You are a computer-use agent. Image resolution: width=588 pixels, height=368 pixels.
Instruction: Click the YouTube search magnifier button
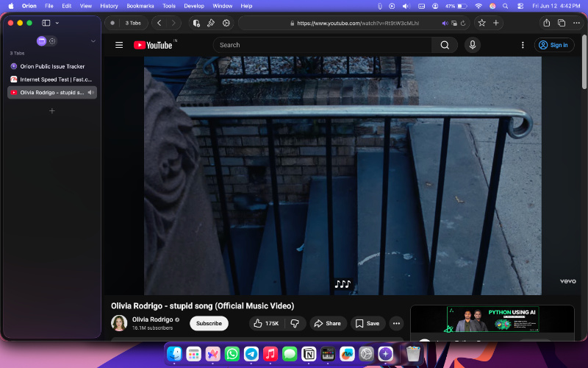445,45
